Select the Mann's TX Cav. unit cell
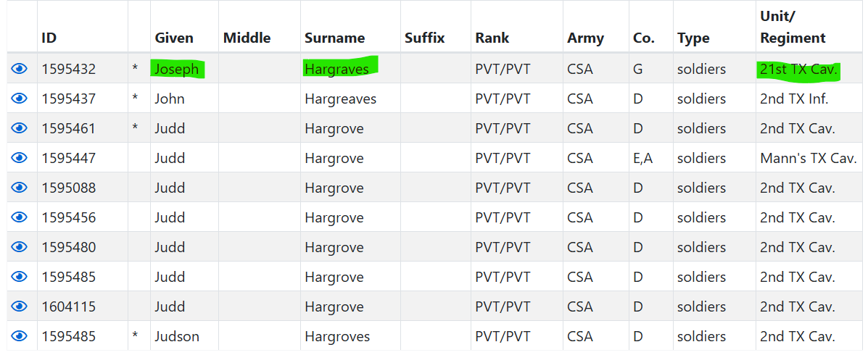868x363 pixels. pos(809,158)
